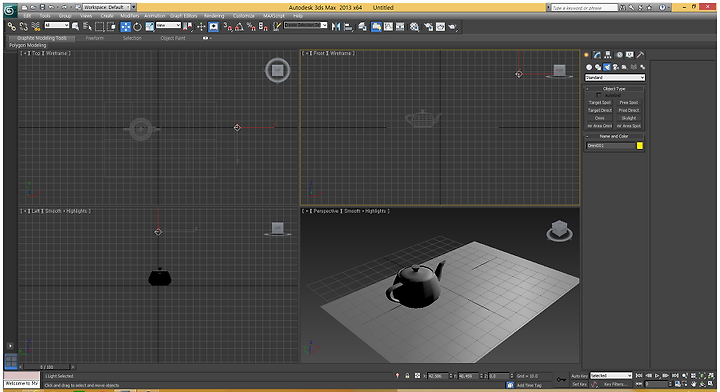Switch to the Freeform ribbon tab

[x=95, y=38]
